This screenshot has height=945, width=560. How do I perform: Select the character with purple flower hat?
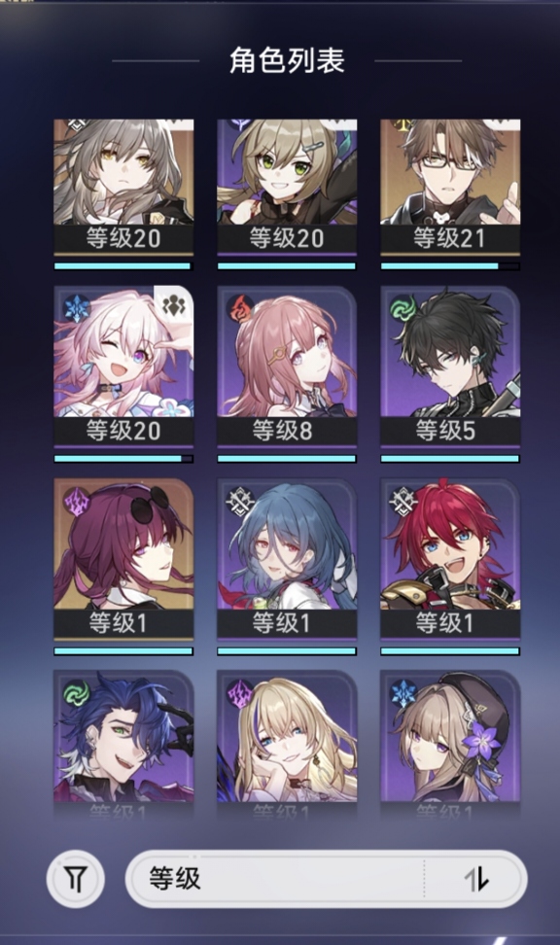(450, 741)
